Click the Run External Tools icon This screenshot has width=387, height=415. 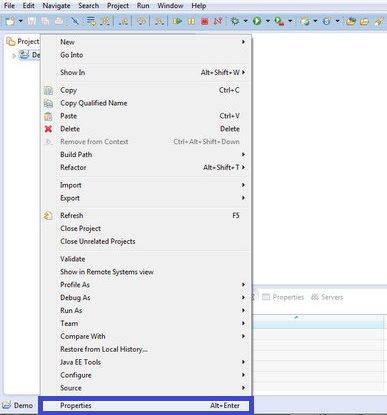click(279, 21)
